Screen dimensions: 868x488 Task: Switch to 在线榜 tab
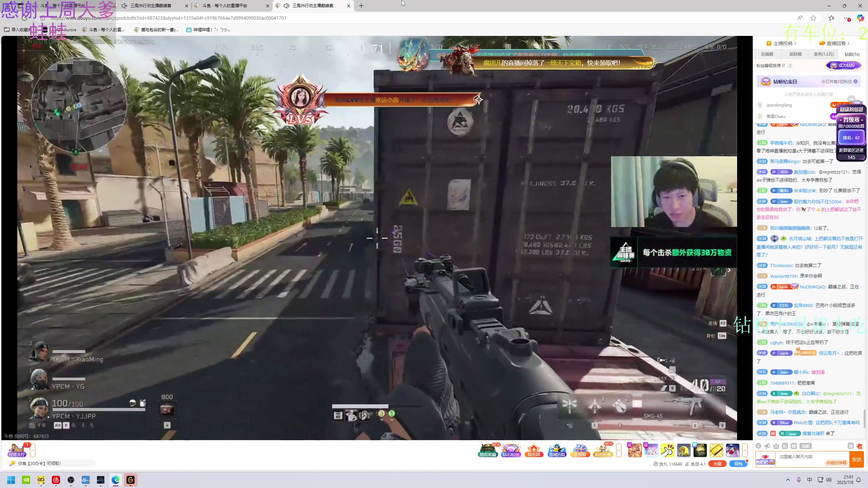(767, 54)
